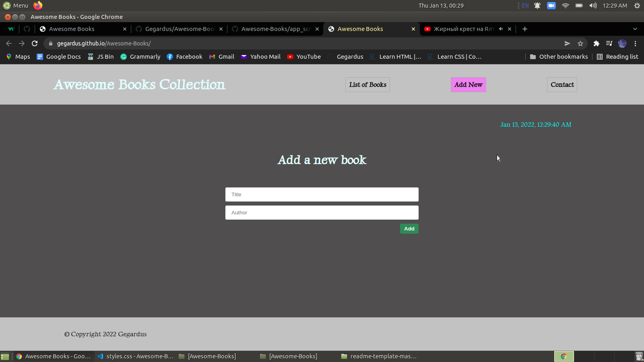Select the pinned GitHub tab
This screenshot has height=362, width=644.
[27, 29]
